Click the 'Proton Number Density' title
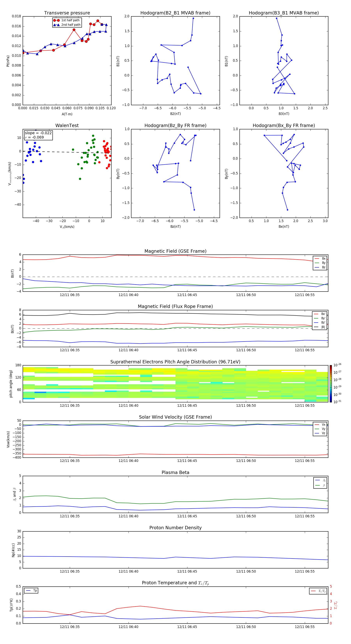351x644 pixels. (175, 528)
